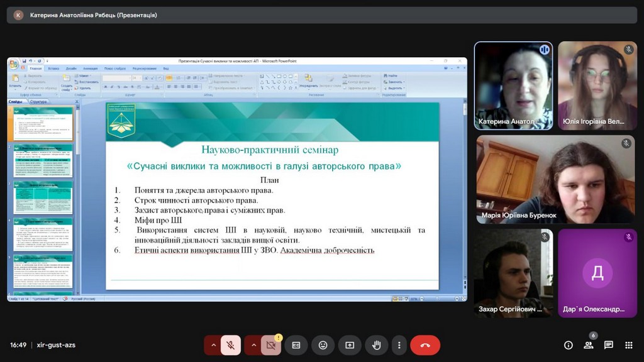
Task: Turn on captions with the CC icon
Action: 296,345
